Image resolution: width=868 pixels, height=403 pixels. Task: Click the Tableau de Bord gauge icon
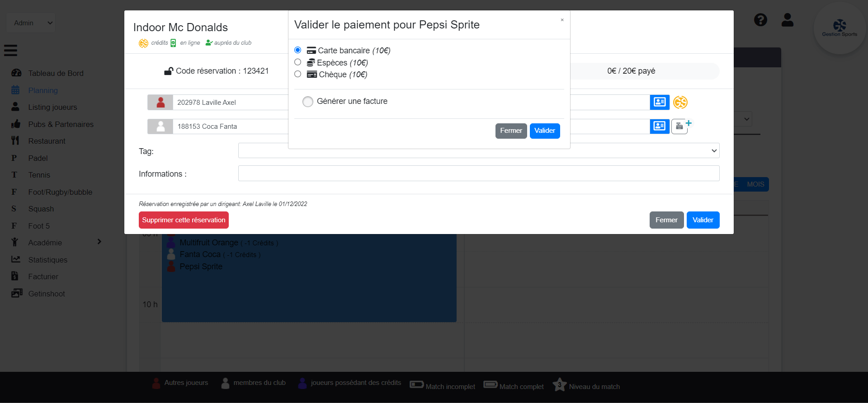click(16, 73)
